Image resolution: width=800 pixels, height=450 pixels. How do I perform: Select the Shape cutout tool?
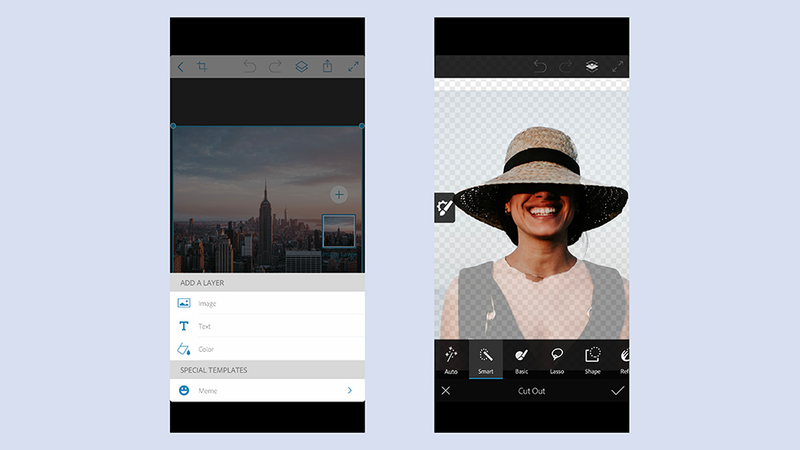pos(592,360)
